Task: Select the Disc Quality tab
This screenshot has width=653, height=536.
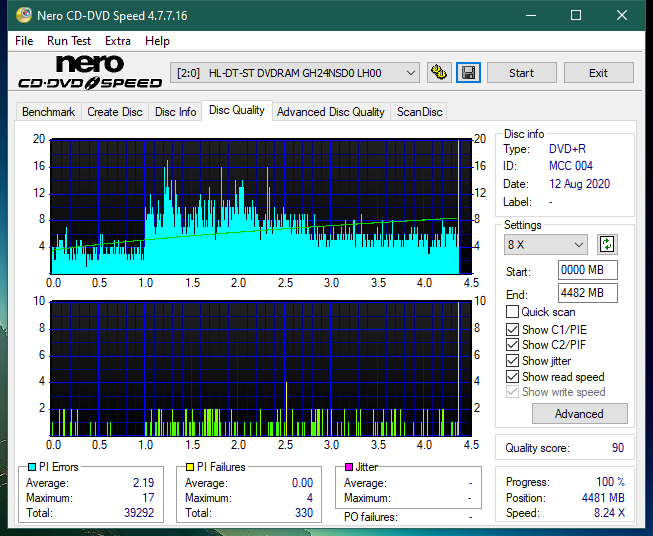Action: click(x=237, y=110)
